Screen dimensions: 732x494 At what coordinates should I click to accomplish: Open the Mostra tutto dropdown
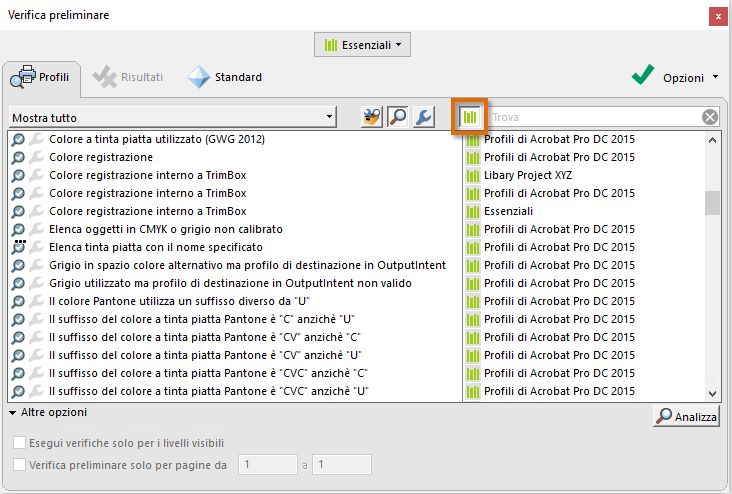pyautogui.click(x=172, y=118)
